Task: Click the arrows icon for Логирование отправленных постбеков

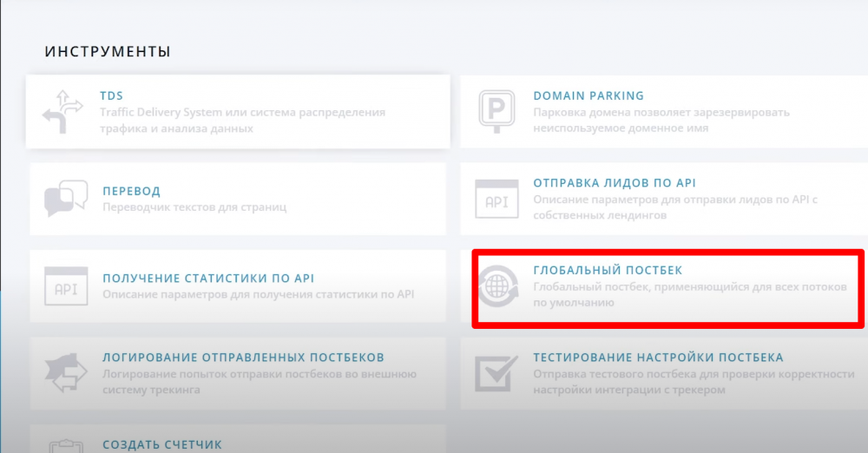Action: (x=66, y=372)
